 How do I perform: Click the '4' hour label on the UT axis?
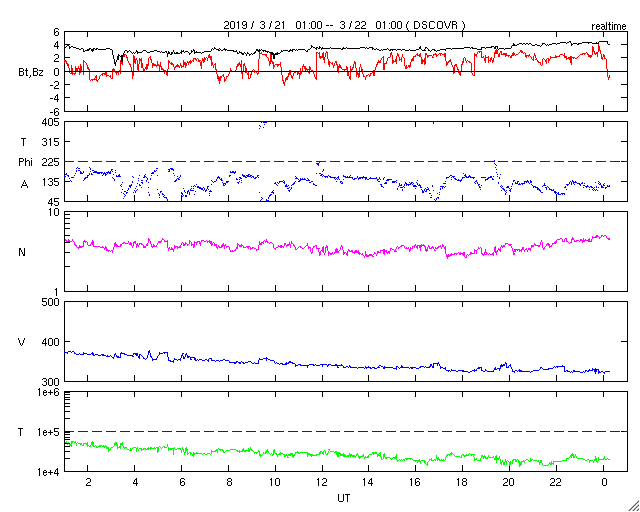point(135,483)
